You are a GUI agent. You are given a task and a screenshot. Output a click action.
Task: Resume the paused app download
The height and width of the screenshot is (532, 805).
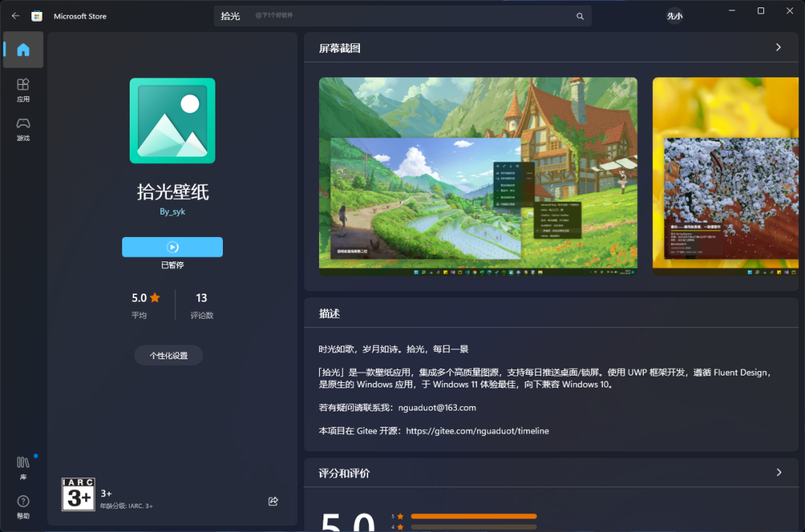[171, 247]
